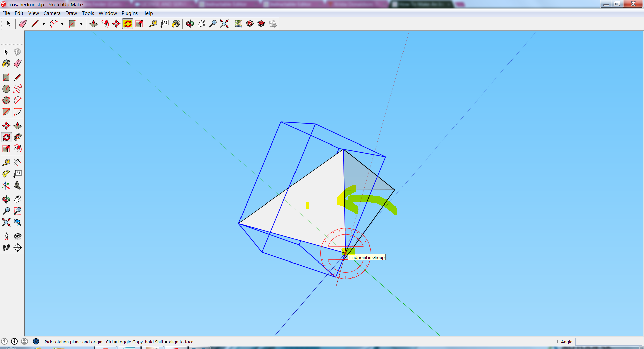
Task: Toggle the model credits status icon
Action: (14, 341)
